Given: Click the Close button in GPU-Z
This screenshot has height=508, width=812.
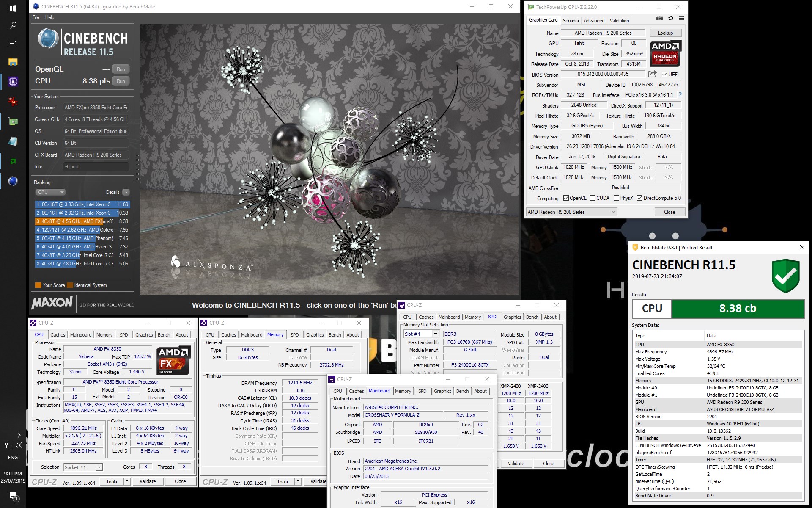Looking at the screenshot, I should click(x=669, y=212).
